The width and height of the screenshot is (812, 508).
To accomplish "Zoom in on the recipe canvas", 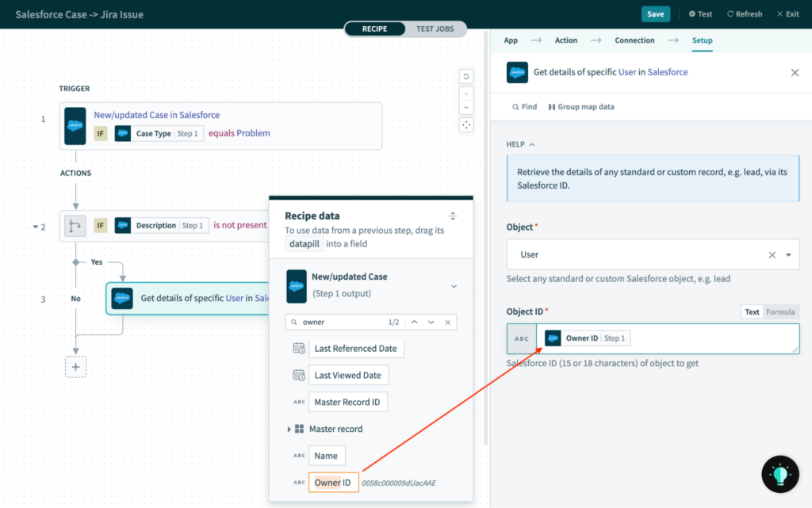I will tap(466, 94).
